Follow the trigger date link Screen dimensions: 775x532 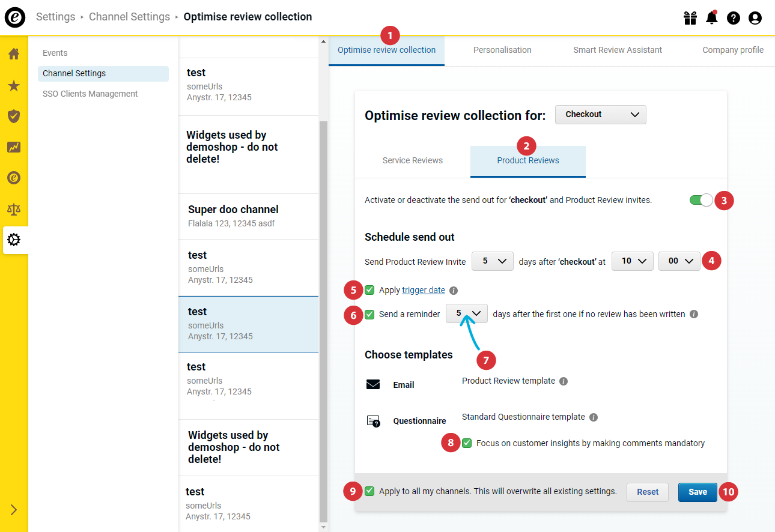(424, 290)
